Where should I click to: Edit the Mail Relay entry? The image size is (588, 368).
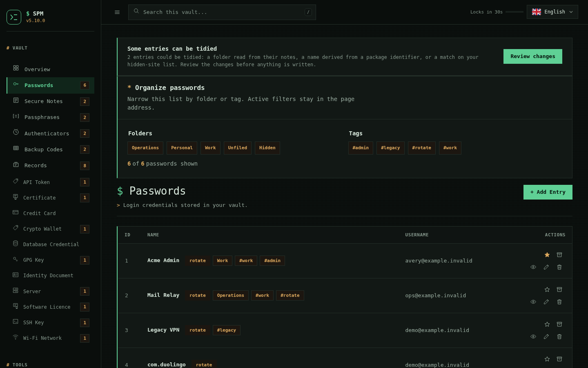click(546, 302)
